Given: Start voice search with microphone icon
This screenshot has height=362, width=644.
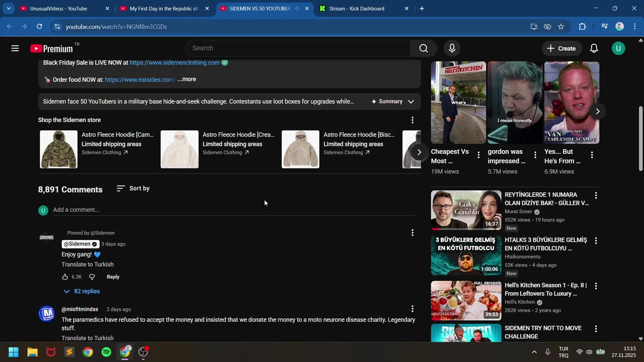Looking at the screenshot, I should tap(452, 48).
